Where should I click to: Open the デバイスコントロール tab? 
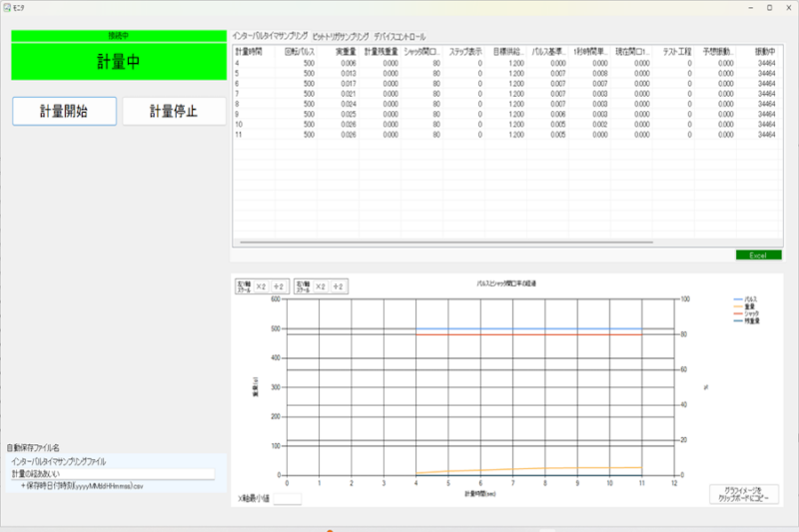coord(399,37)
